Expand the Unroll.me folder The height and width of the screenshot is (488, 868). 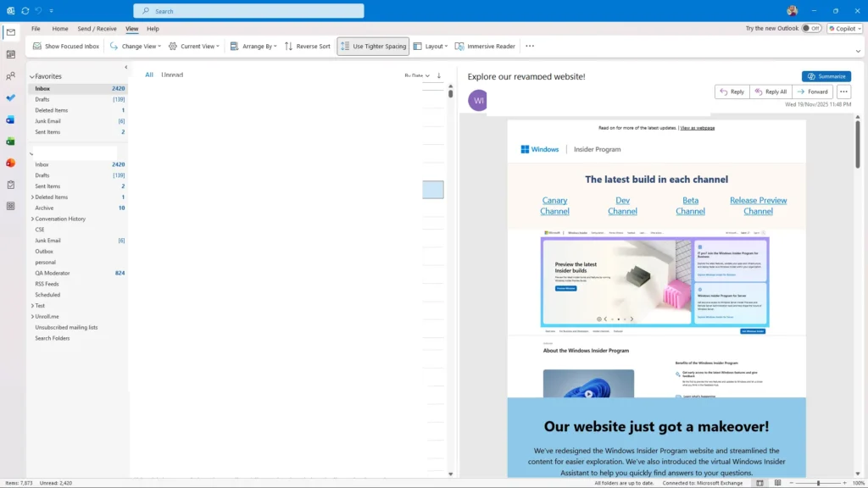pos(32,317)
